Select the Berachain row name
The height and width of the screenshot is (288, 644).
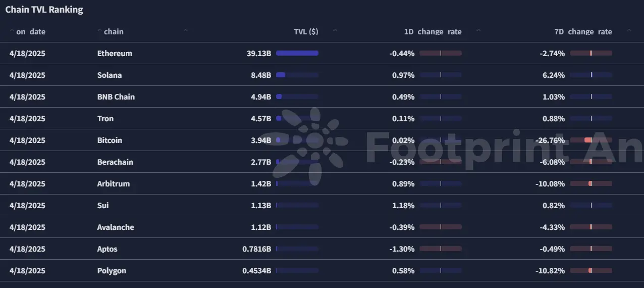coord(115,162)
